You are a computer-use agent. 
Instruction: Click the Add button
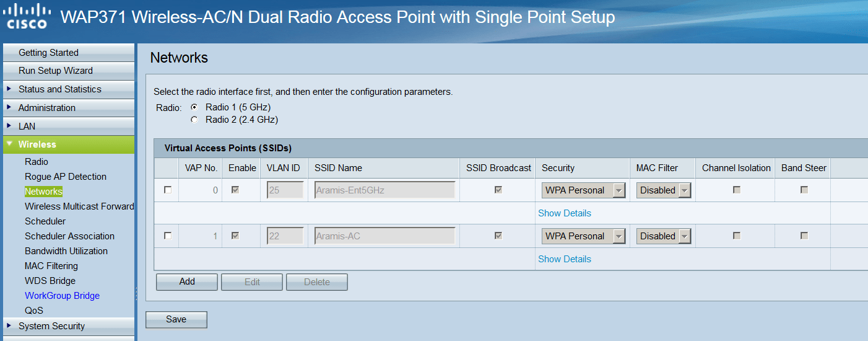[187, 282]
